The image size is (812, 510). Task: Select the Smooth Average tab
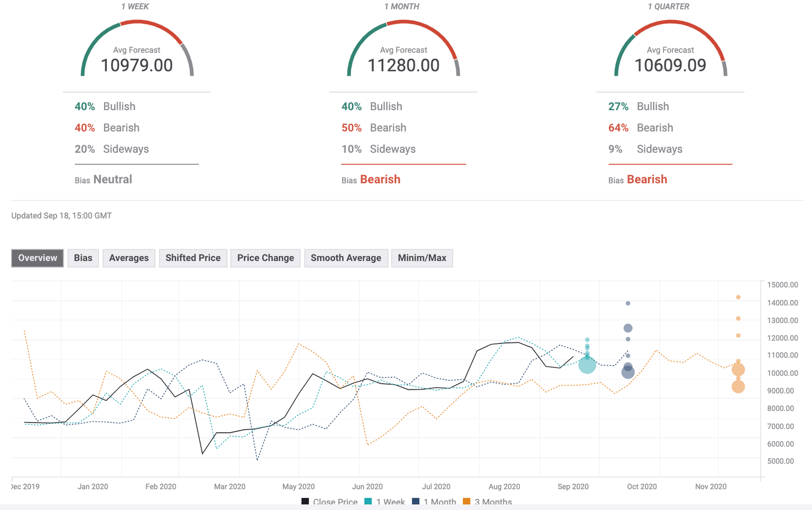pyautogui.click(x=346, y=258)
